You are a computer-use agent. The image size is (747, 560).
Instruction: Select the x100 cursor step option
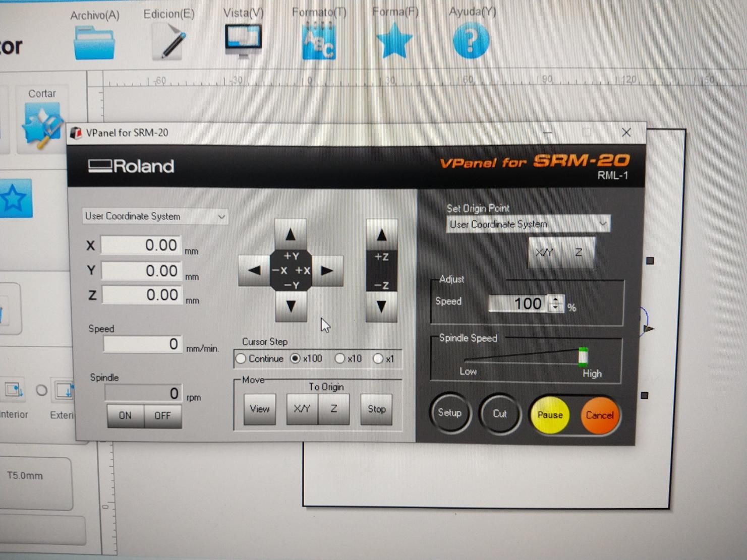tap(296, 358)
